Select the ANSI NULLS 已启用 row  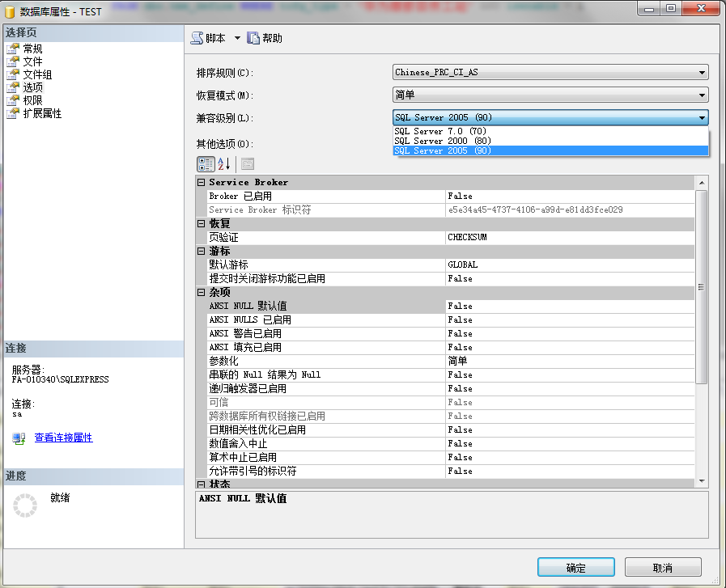point(451,319)
